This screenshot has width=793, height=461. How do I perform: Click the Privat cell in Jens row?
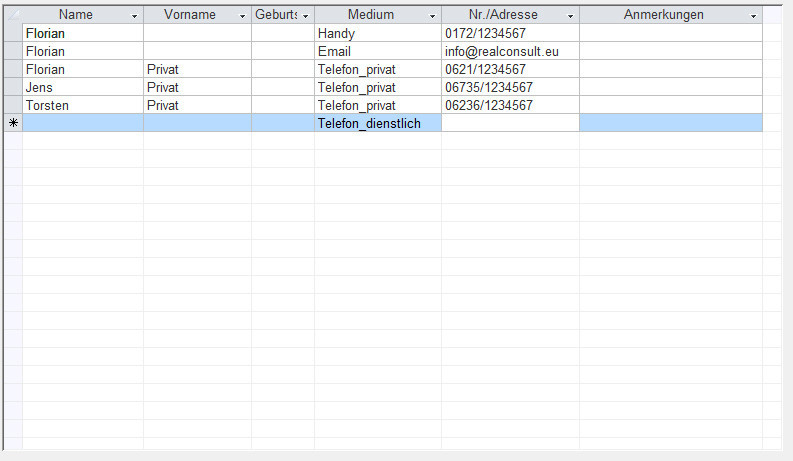coord(198,87)
